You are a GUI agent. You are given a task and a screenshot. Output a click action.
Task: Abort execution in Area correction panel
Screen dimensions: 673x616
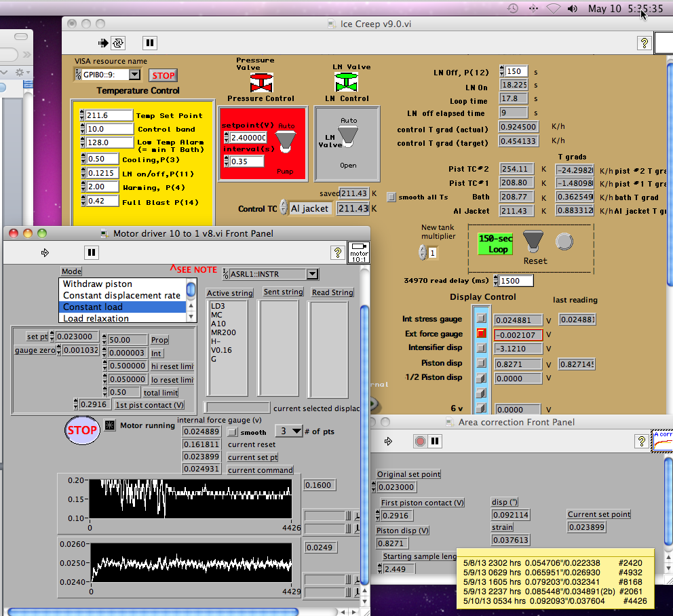point(420,441)
